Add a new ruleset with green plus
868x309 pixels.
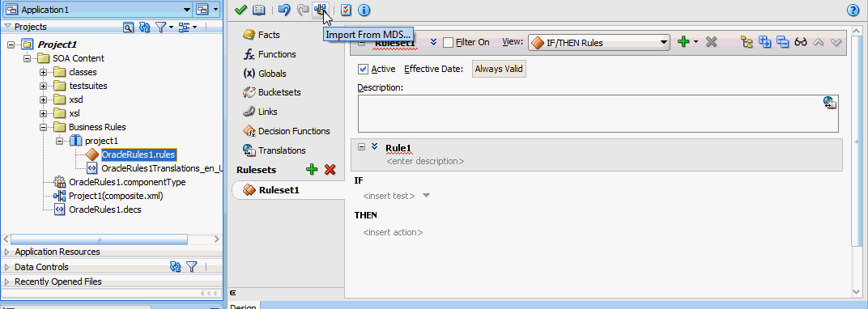313,170
